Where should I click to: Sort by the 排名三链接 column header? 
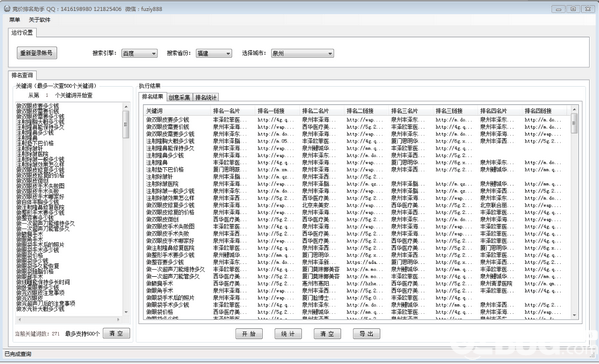pos(456,111)
